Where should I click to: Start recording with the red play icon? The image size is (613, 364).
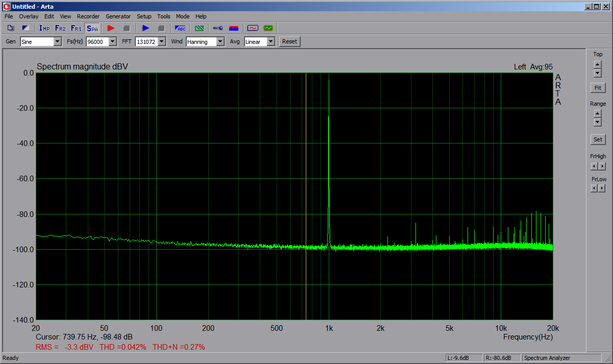pyautogui.click(x=111, y=28)
